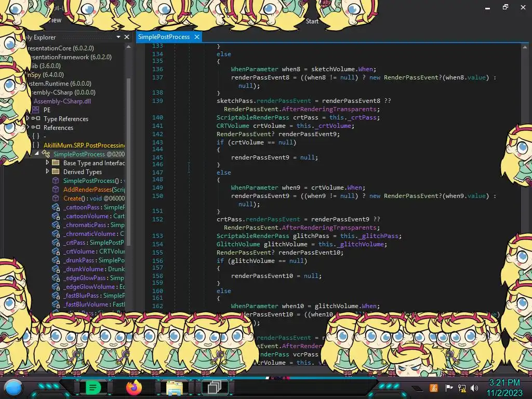Select the _crtVolume field in the tree
532x399 pixels.
(x=94, y=251)
